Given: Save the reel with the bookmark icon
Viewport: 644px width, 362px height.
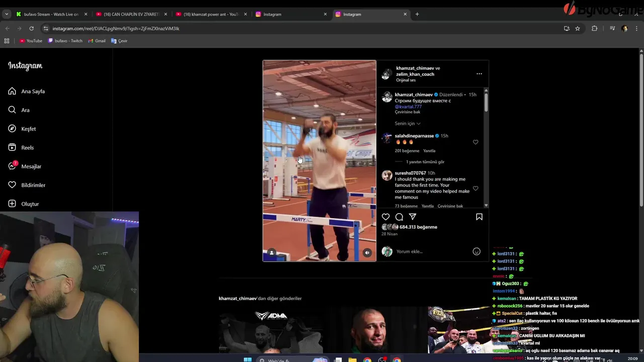Looking at the screenshot, I should (x=479, y=217).
